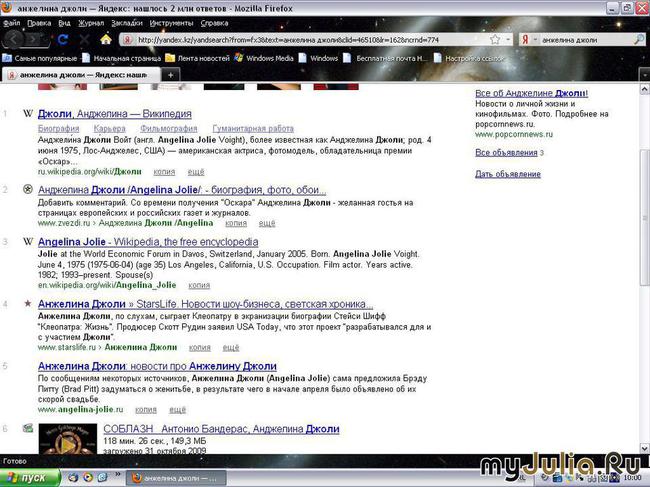Open the Все об Анджелине Джоли ad link
This screenshot has height=487, width=650.
click(x=531, y=93)
